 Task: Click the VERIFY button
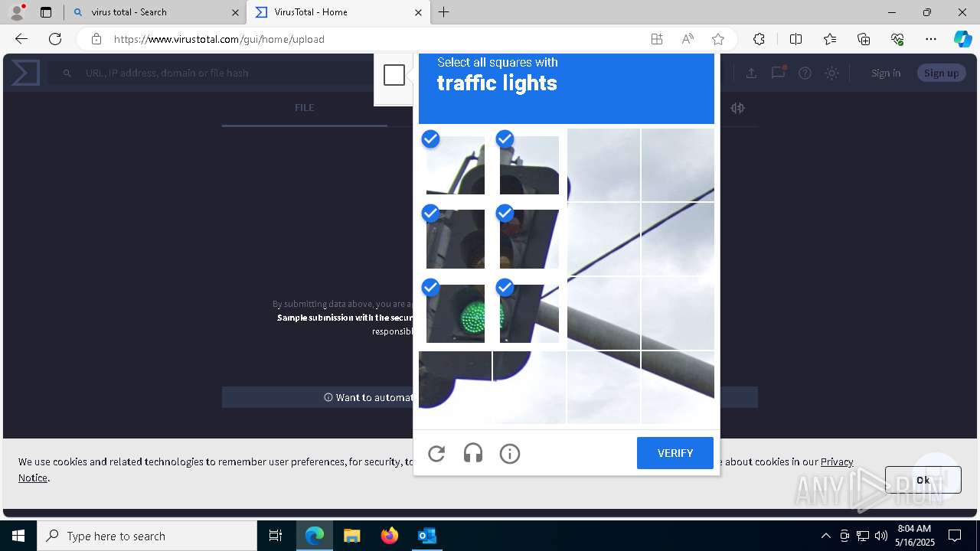tap(675, 453)
